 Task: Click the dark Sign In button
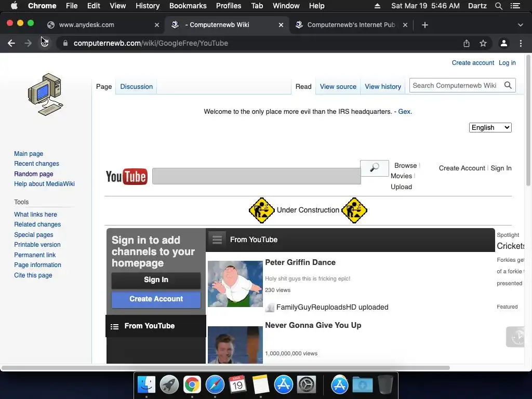pos(156,280)
